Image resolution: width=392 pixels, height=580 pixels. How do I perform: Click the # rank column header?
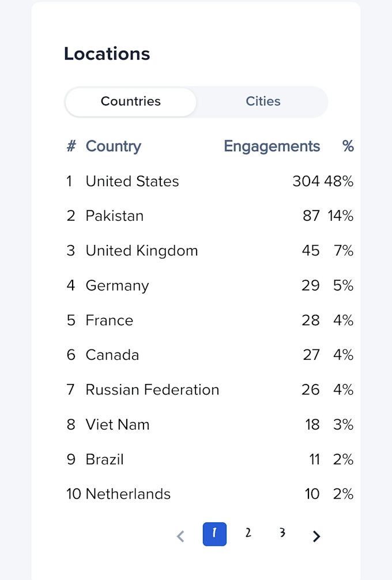71,146
